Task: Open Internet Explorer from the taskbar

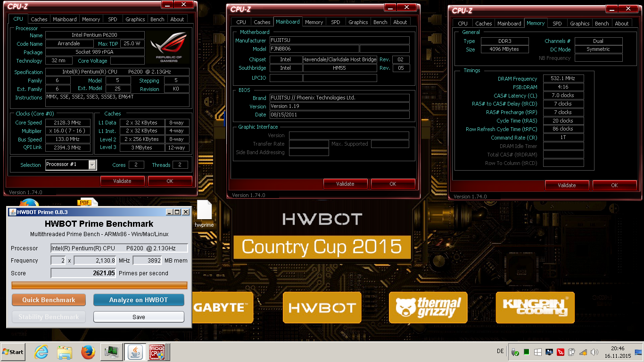Action: pyautogui.click(x=41, y=352)
